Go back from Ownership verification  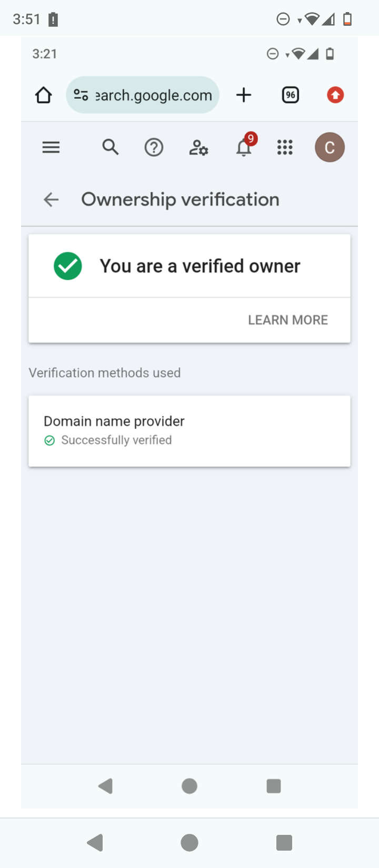(51, 199)
